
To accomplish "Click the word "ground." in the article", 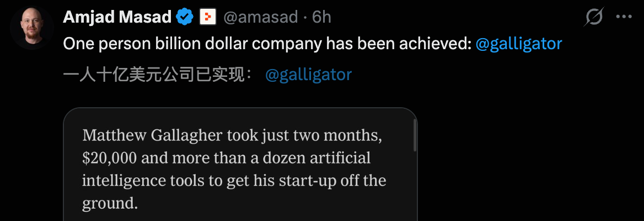I will tap(110, 203).
